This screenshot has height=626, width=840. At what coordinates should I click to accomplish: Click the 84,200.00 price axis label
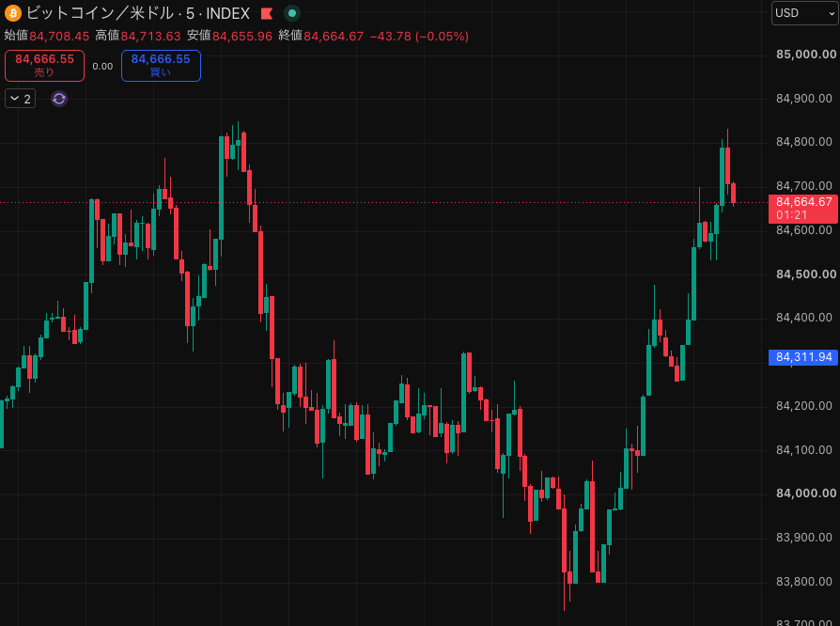tap(804, 406)
